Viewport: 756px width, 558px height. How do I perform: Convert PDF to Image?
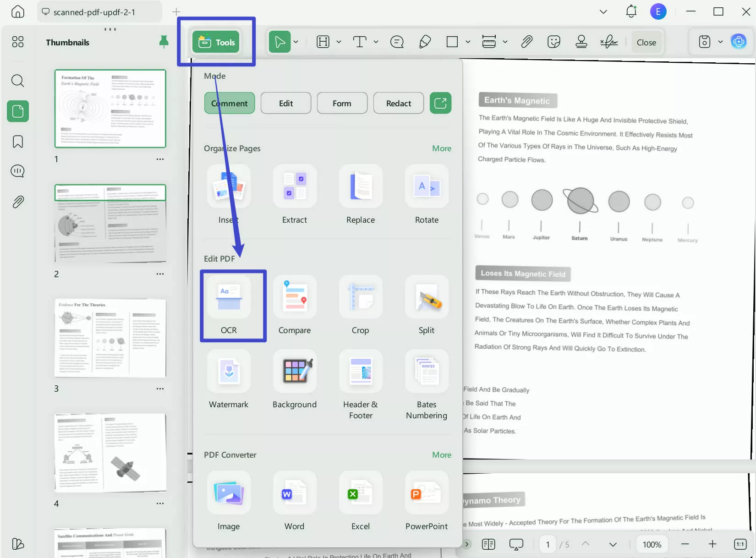(x=229, y=501)
